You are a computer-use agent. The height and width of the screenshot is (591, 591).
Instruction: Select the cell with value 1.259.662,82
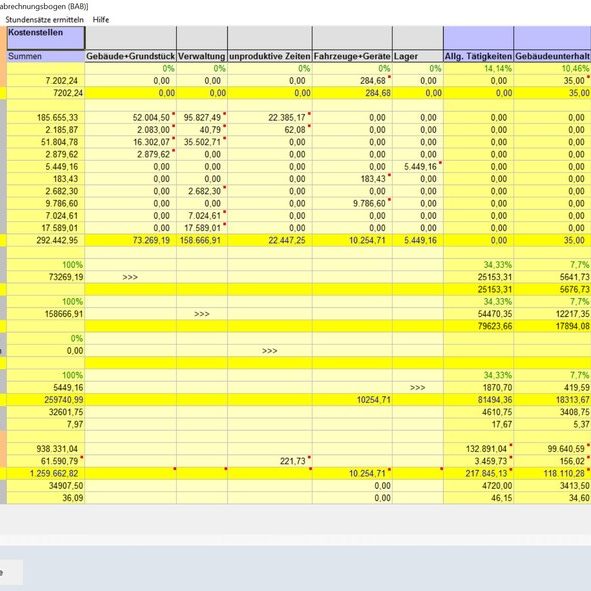coord(46,473)
